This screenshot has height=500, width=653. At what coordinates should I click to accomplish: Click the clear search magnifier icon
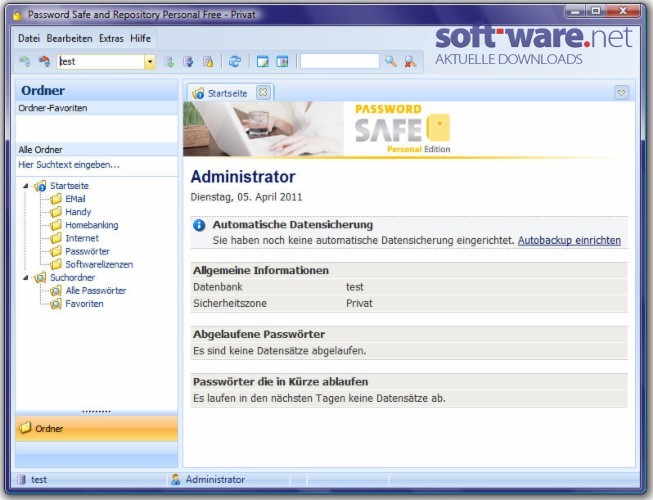(410, 62)
